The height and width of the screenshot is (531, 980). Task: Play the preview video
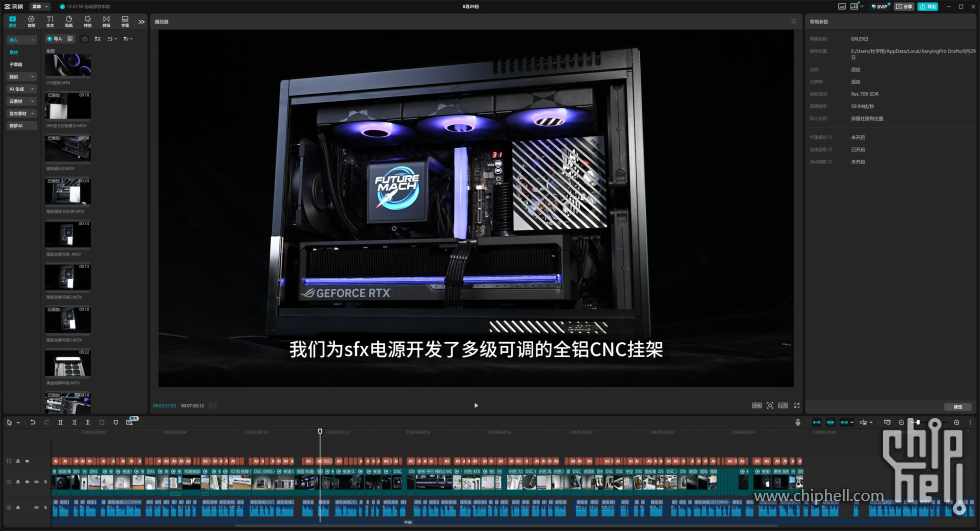point(476,405)
